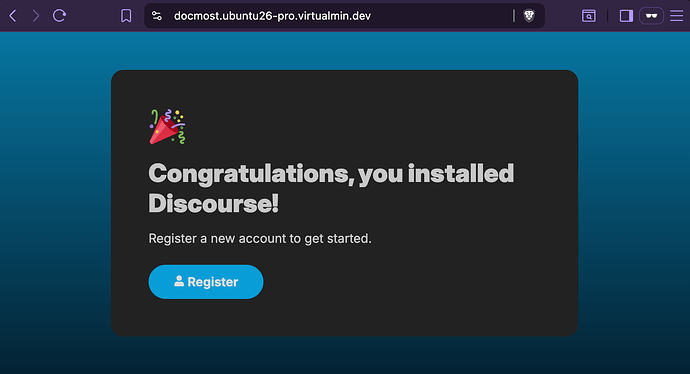
Task: Click the Register button
Action: tap(206, 282)
